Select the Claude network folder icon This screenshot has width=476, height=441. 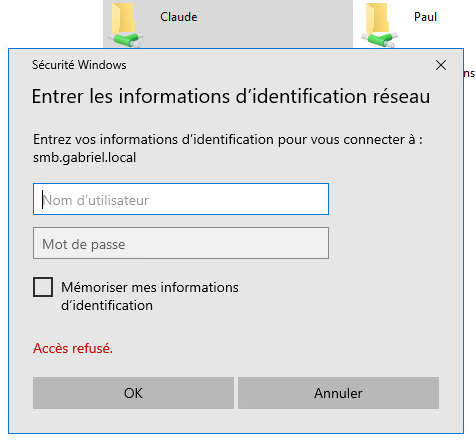tap(127, 23)
